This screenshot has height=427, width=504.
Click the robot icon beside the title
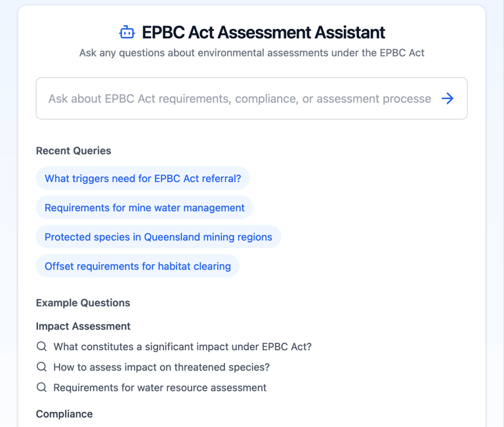click(127, 32)
